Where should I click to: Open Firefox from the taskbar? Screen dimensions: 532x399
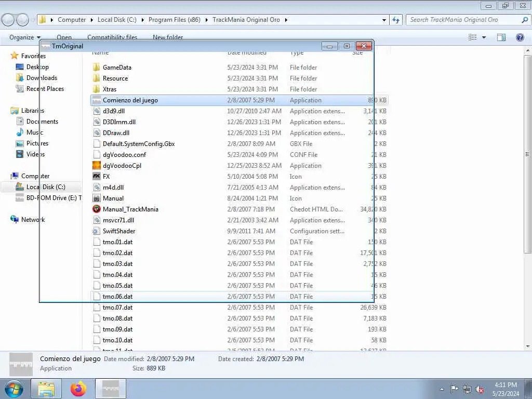point(78,389)
